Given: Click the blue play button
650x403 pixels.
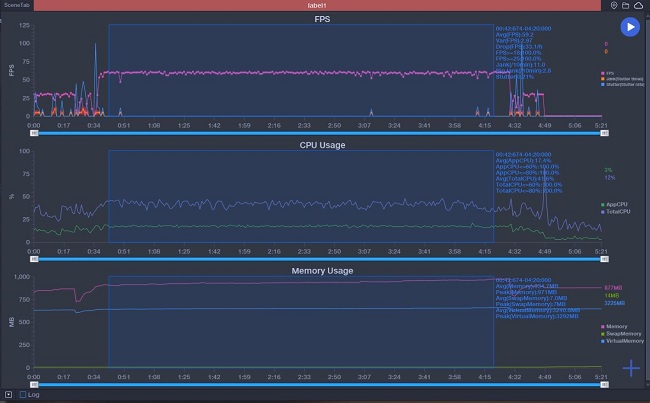Looking at the screenshot, I should 629,27.
